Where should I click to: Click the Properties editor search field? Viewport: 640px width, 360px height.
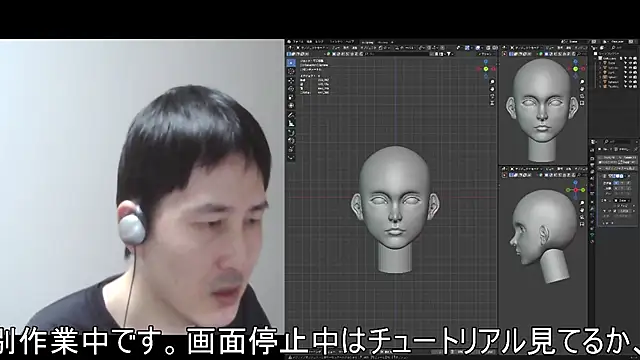click(x=617, y=142)
